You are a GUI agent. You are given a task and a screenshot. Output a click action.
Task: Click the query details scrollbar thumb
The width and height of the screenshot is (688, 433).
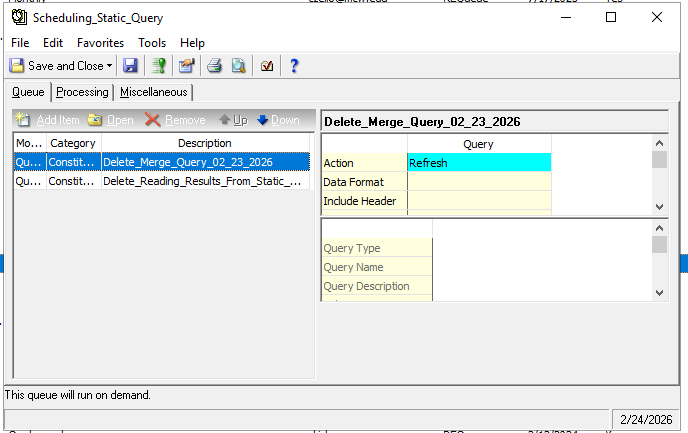(x=659, y=245)
